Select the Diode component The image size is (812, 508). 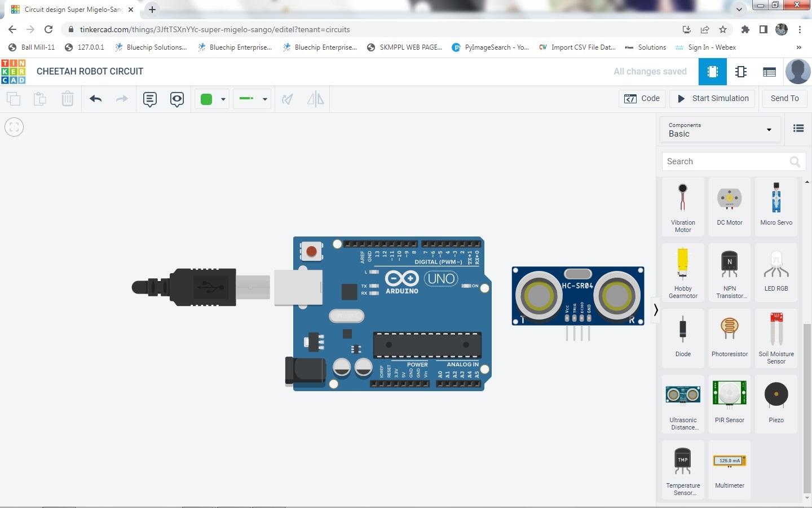pyautogui.click(x=683, y=338)
